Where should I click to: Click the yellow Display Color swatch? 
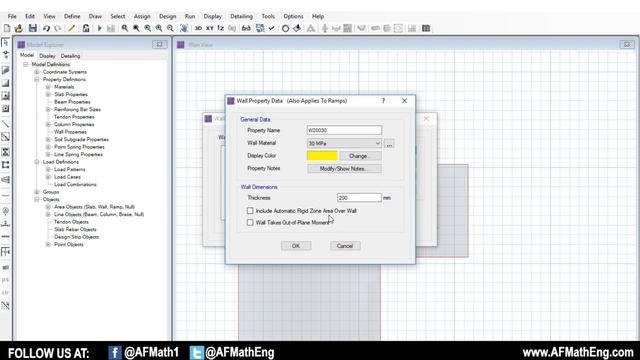click(322, 156)
